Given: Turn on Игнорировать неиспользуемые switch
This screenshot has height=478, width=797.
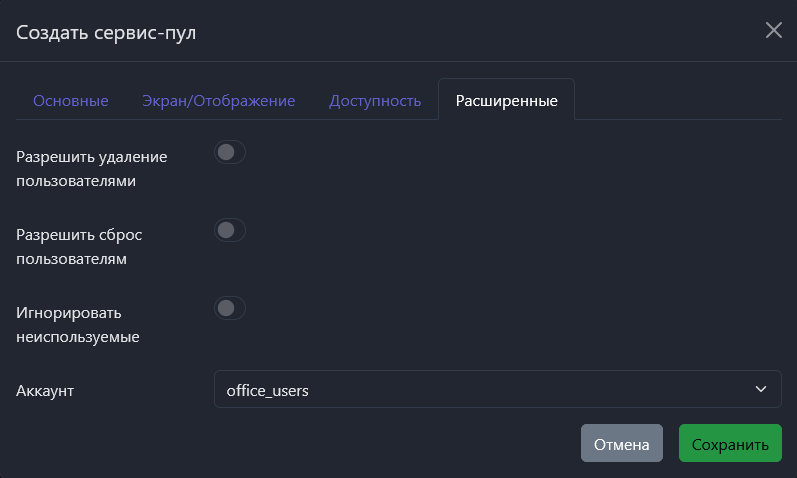Looking at the screenshot, I should [230, 308].
